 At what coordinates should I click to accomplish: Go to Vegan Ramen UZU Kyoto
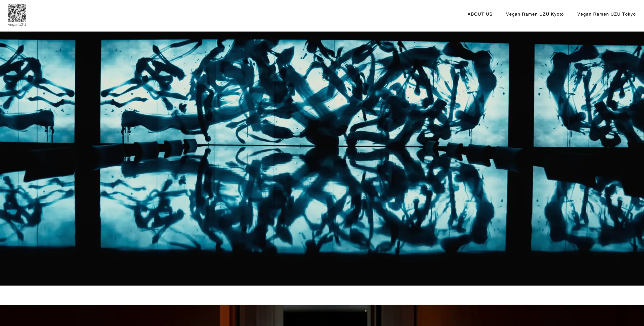point(535,14)
